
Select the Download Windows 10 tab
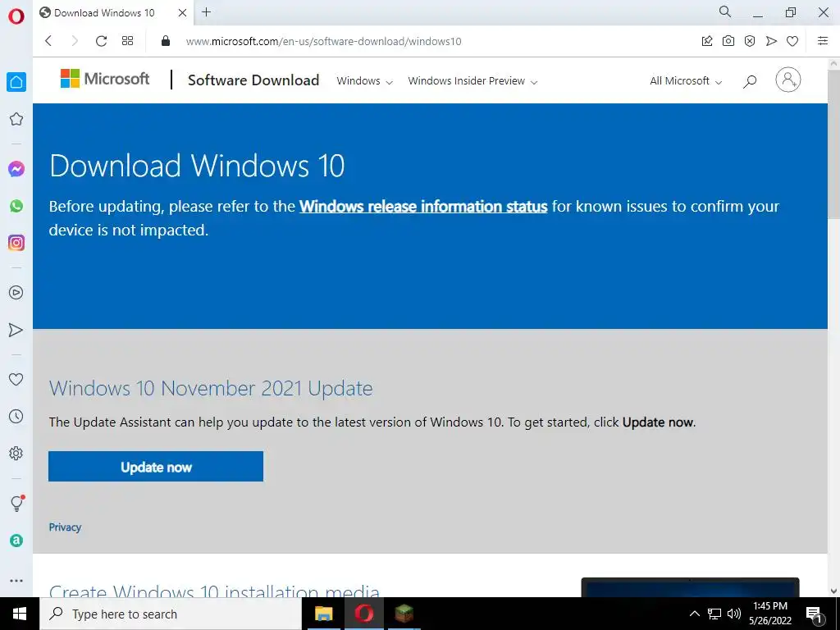[104, 13]
